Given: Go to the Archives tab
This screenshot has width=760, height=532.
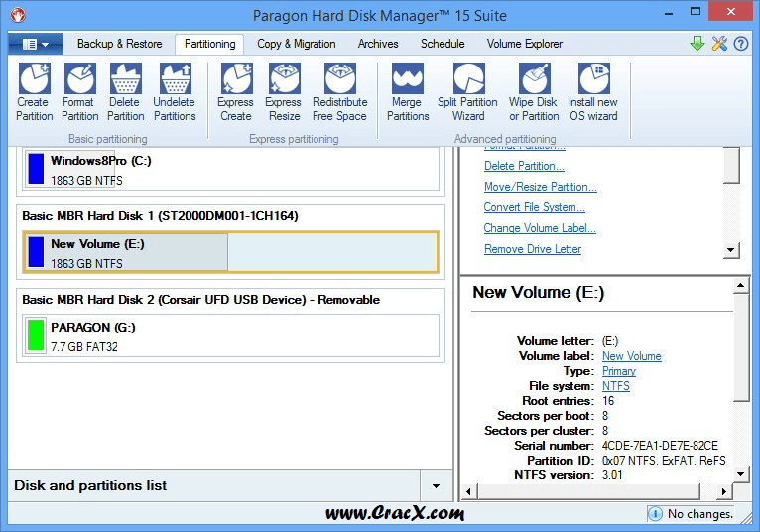Looking at the screenshot, I should tap(378, 44).
